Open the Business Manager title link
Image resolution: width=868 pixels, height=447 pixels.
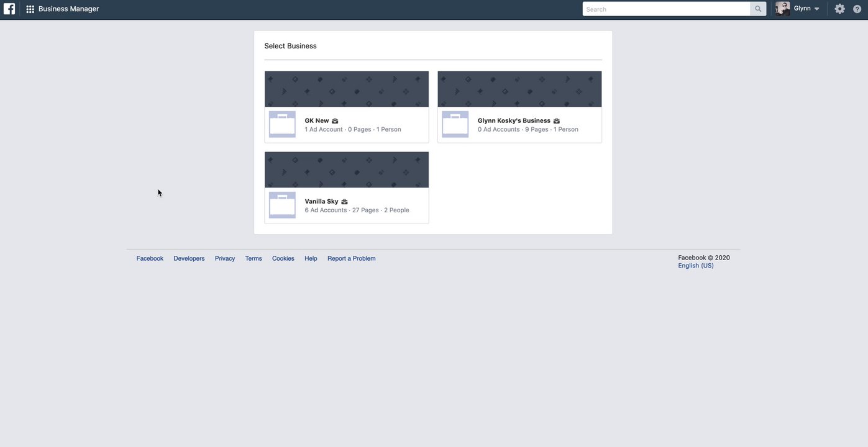[x=68, y=9]
